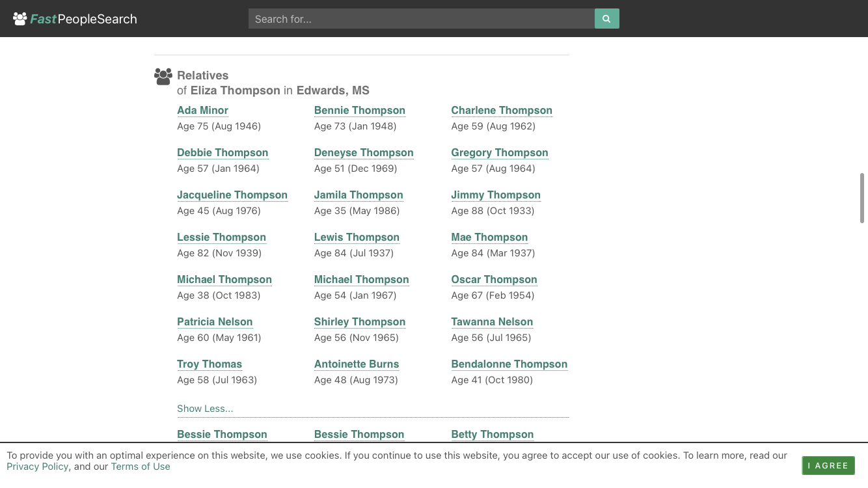Screen dimensions: 868x488
Task: Click the 'Age 82 (Nov 1939)' text
Action: click(x=219, y=253)
